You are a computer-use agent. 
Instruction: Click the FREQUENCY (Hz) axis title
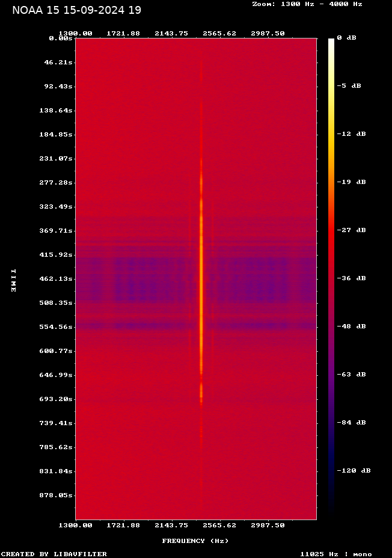[x=195, y=541]
